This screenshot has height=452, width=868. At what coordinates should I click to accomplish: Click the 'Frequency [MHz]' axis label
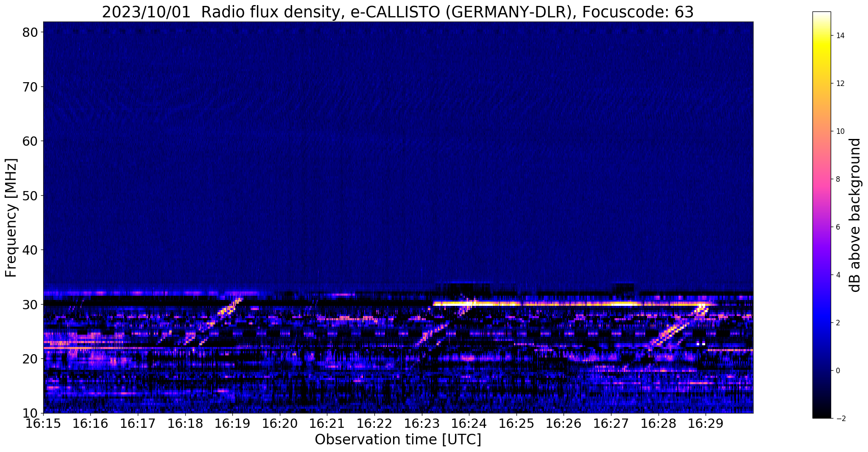11,218
